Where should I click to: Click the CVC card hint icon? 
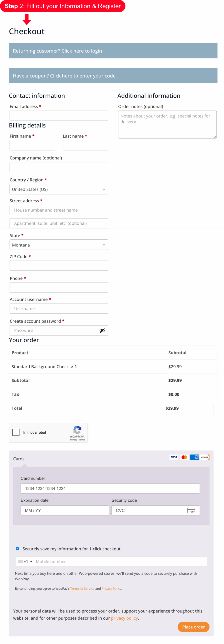[x=191, y=510]
